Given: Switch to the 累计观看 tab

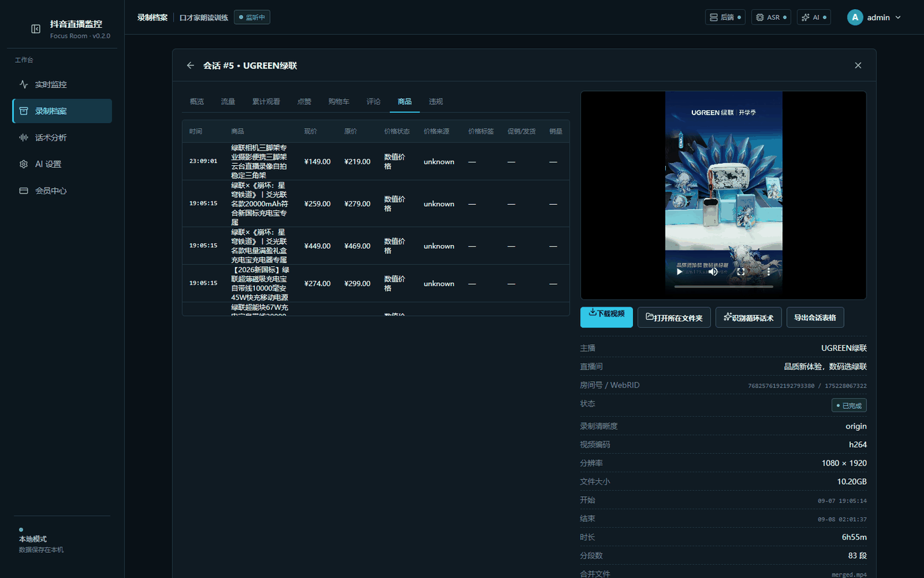Looking at the screenshot, I should pos(266,102).
